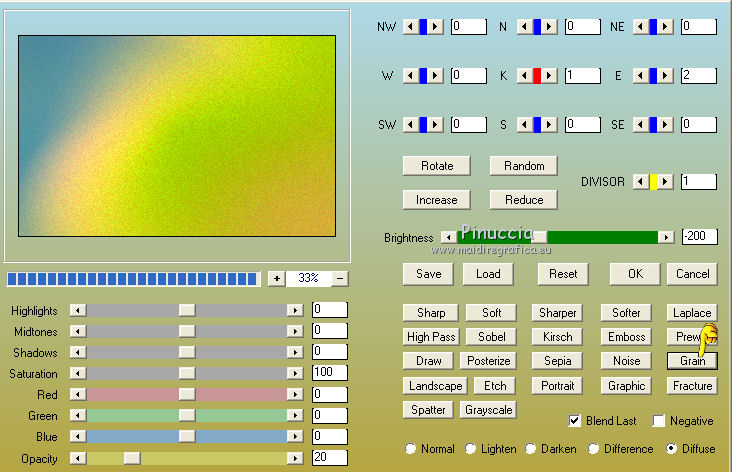Image resolution: width=732 pixels, height=472 pixels.
Task: Apply the Soft preset
Action: [x=491, y=313]
